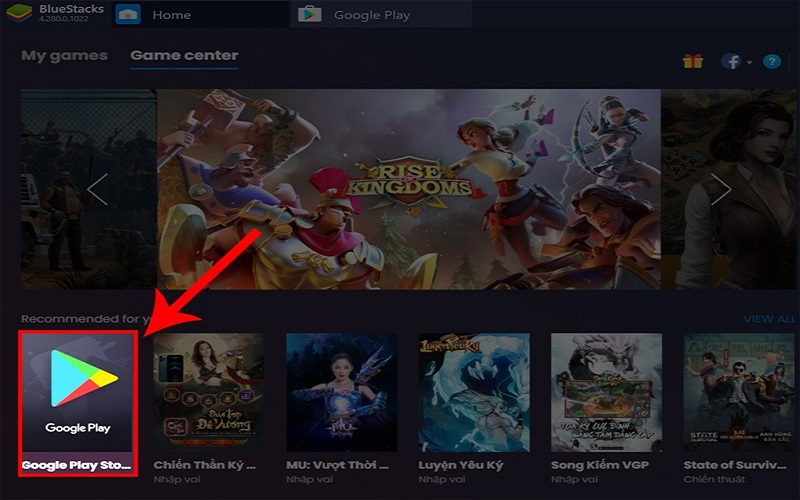Select the MU: Vượt Thời game thumbnail
Viewport: 800px width, 500px height.
[341, 392]
